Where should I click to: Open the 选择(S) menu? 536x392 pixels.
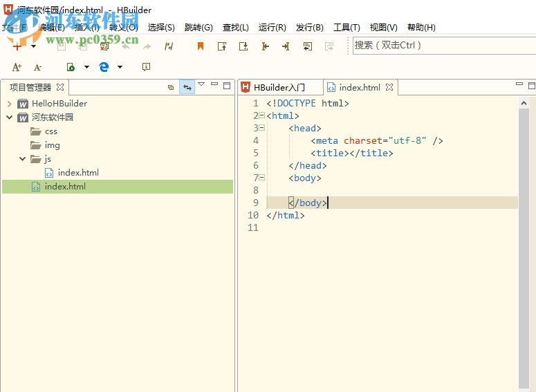161,28
